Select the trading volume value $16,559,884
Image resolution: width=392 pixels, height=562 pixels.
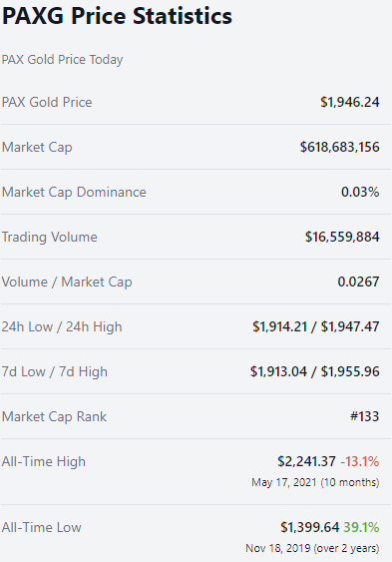pyautogui.click(x=342, y=237)
